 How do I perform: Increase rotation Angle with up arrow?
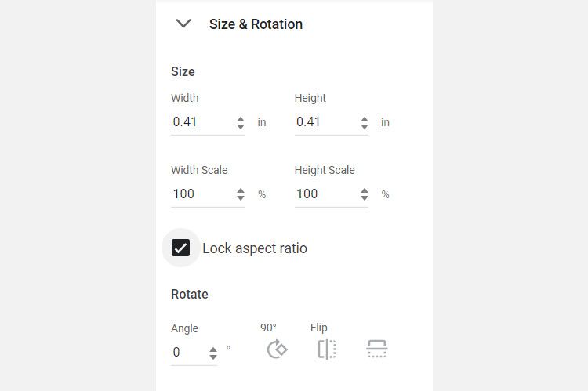(x=213, y=349)
